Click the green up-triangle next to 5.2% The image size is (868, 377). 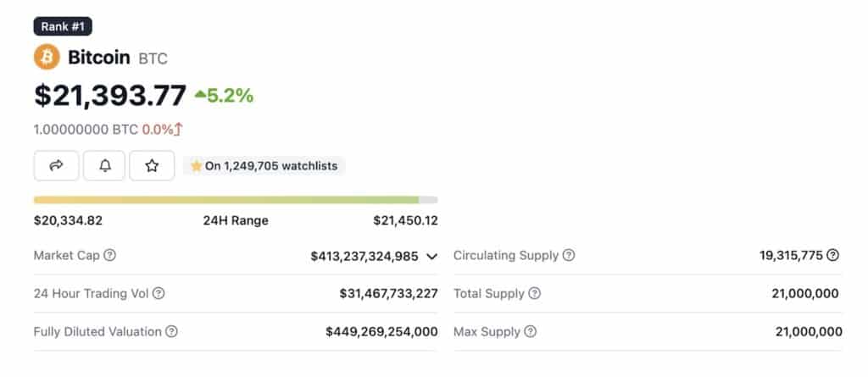click(200, 95)
